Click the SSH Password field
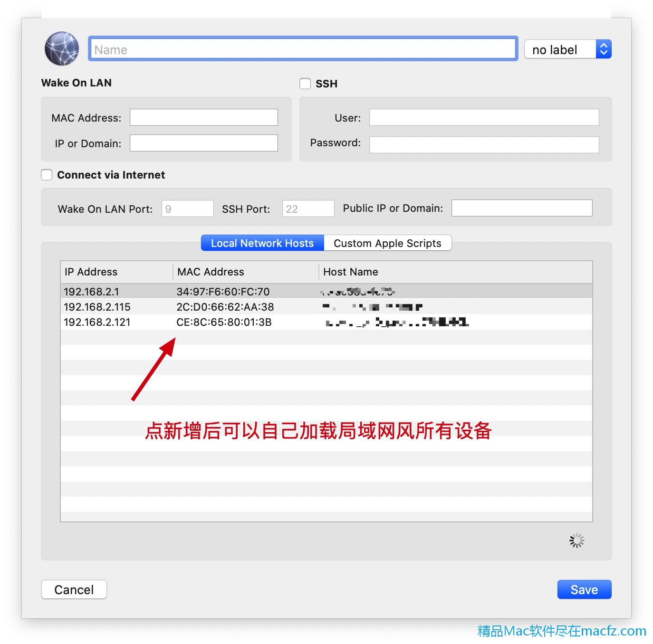The image size is (653, 644). [484, 144]
